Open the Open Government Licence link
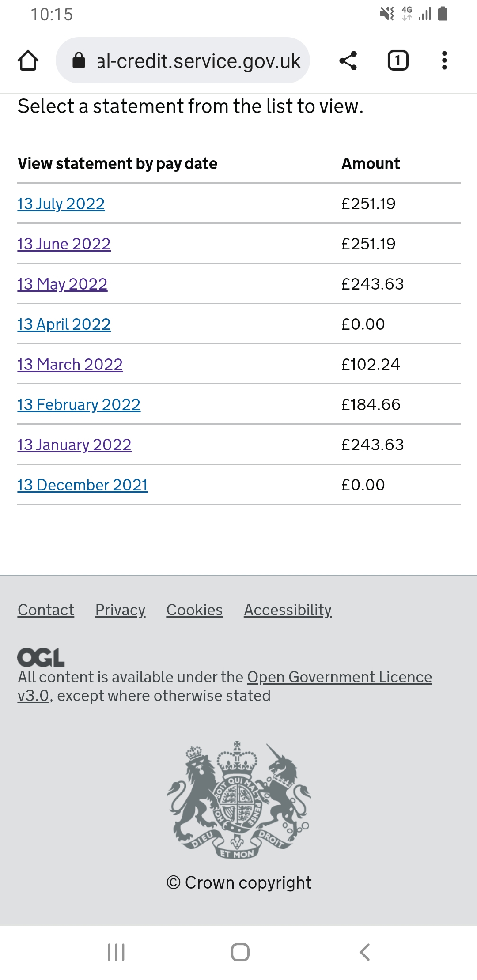The image size is (477, 980). [339, 677]
